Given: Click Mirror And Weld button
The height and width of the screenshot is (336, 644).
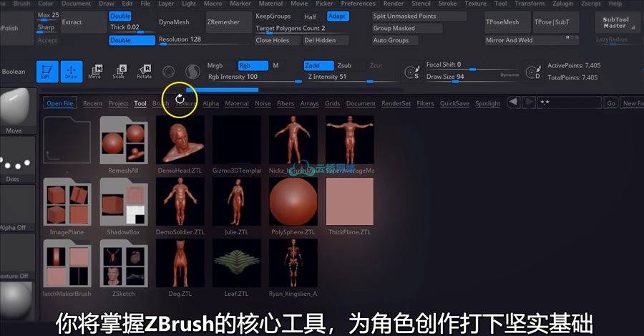Looking at the screenshot, I should point(532,40).
